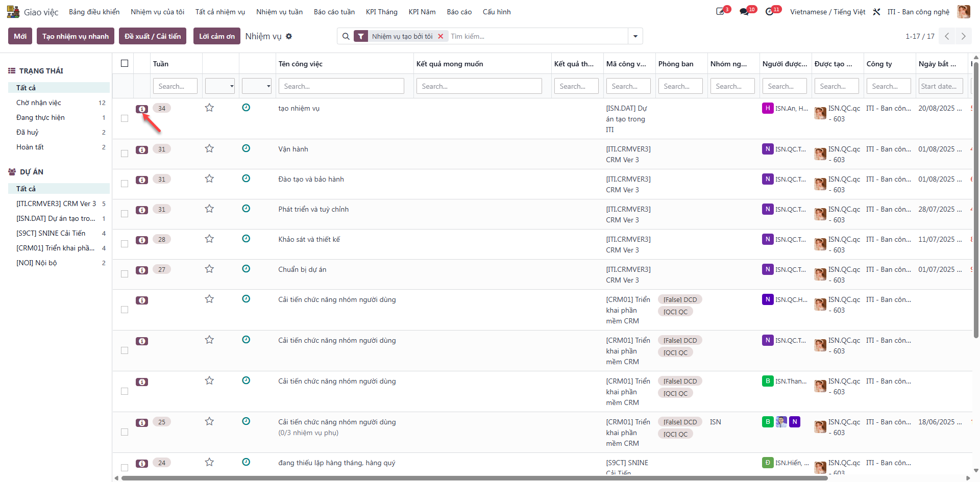The width and height of the screenshot is (980, 482).
Task: Open info icon for 'tạo nhiệm vụ' row
Action: [x=142, y=109]
